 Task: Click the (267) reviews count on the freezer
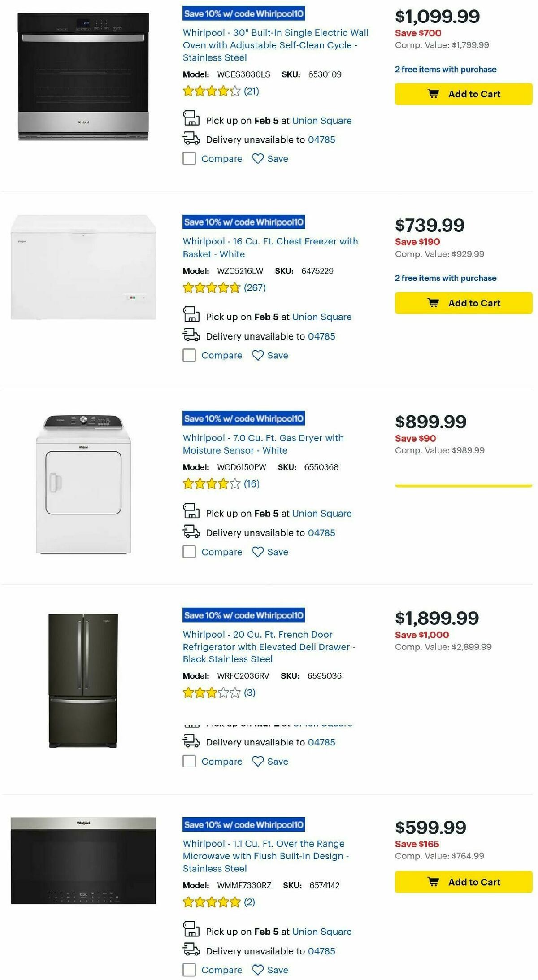pos(256,287)
